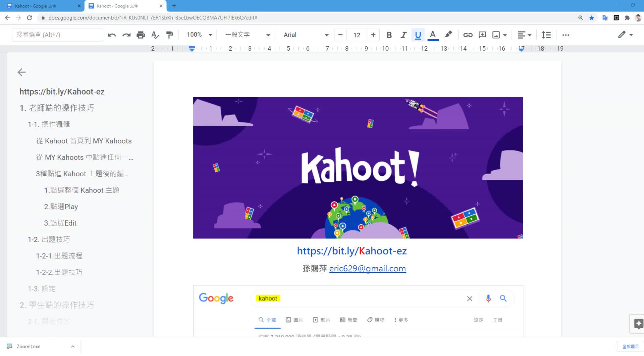Open the editing mode pencil dropdown
Image resolution: width=644 pixels, height=356 pixels.
[x=625, y=35]
